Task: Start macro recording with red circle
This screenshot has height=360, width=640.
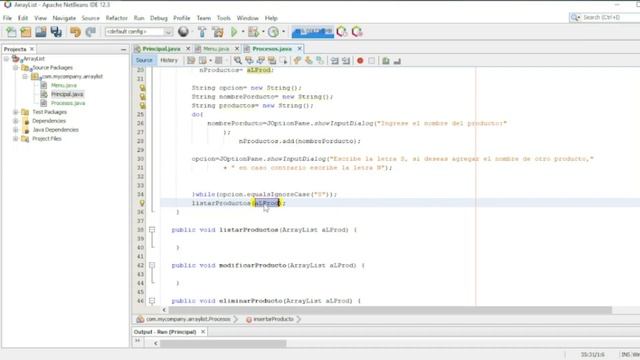Action: [x=360, y=61]
